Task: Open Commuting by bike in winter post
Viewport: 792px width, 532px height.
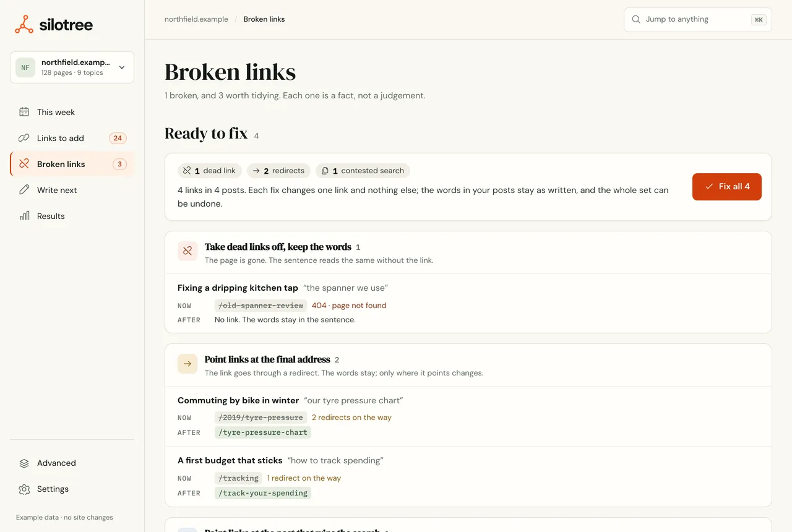Action: [x=238, y=400]
